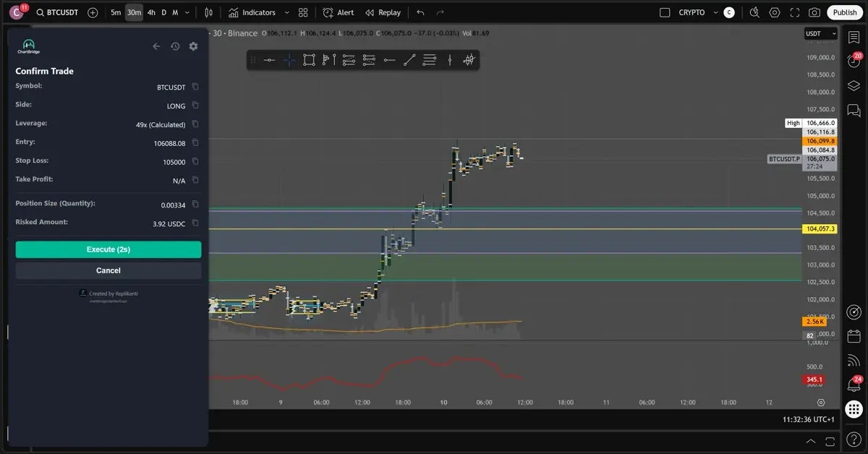Open the multi-chart layout selector
868x454 pixels.
(x=303, y=12)
